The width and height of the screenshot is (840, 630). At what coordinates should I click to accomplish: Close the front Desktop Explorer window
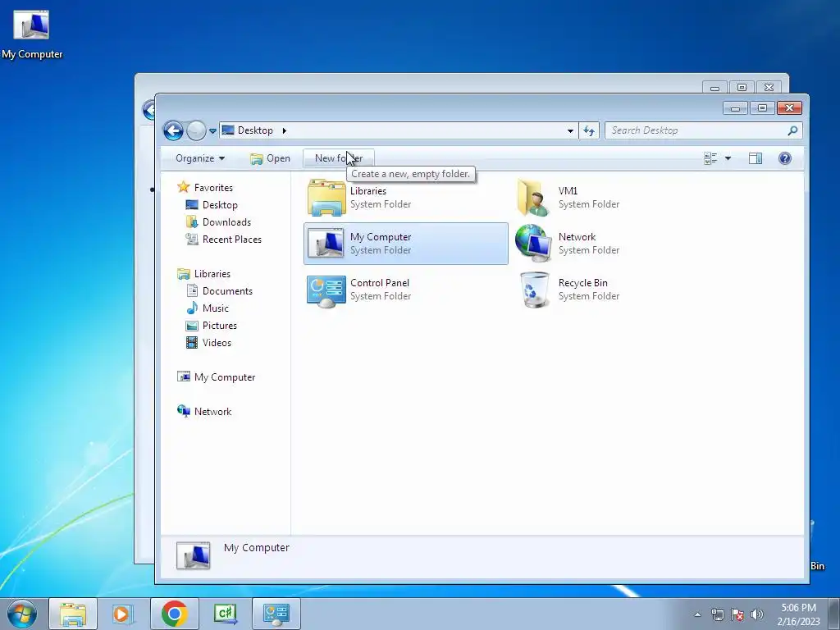[x=789, y=108]
